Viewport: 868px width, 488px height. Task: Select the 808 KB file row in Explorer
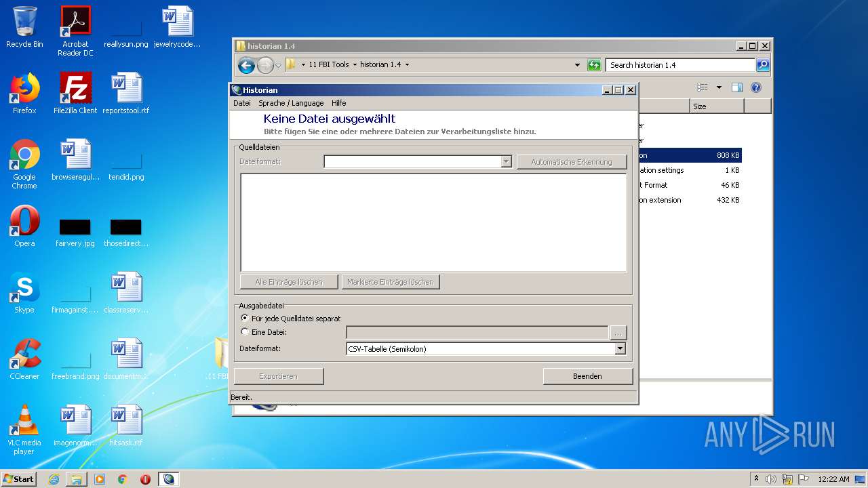coord(690,155)
